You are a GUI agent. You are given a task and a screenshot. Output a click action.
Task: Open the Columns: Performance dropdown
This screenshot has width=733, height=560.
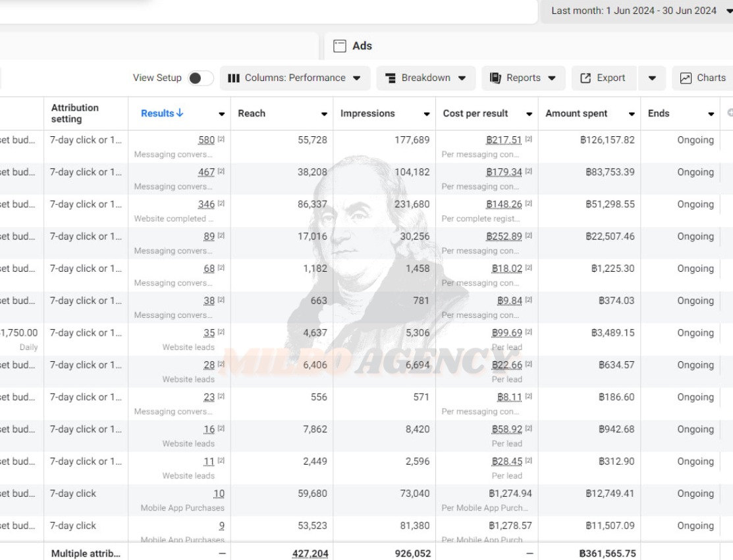tap(295, 78)
